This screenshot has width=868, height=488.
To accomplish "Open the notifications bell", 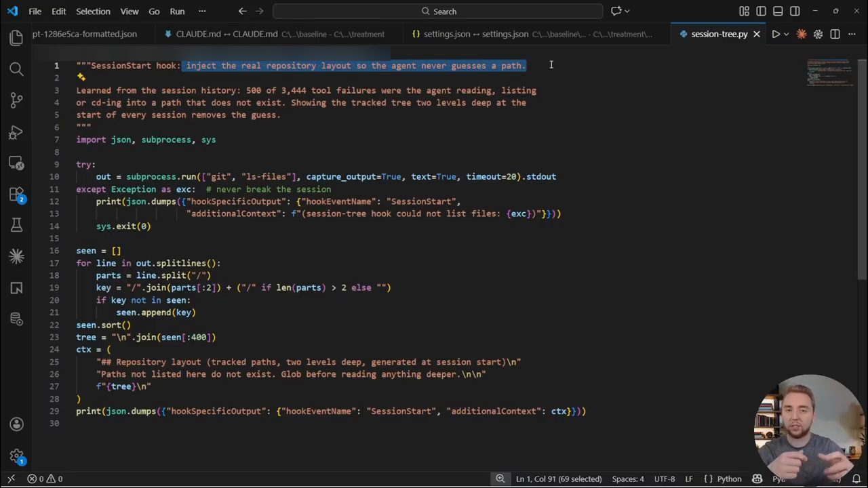I will point(856,479).
